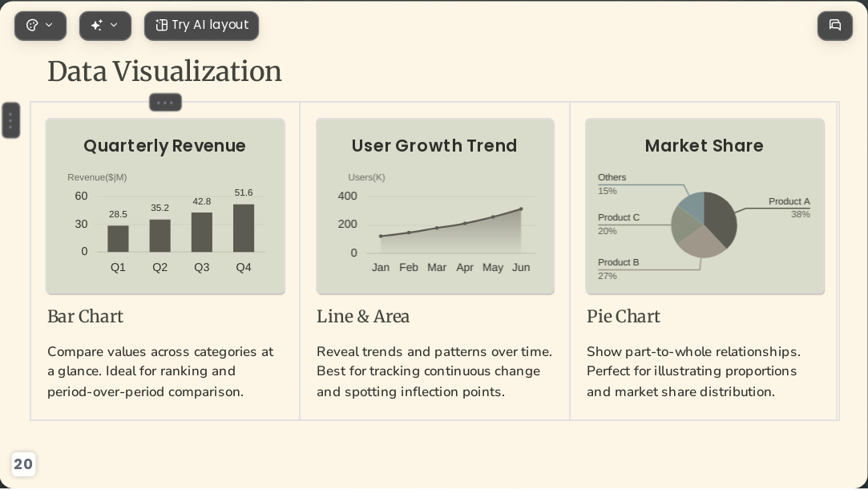868x490 pixels.
Task: Click the AI sparkle icon
Action: [97, 26]
